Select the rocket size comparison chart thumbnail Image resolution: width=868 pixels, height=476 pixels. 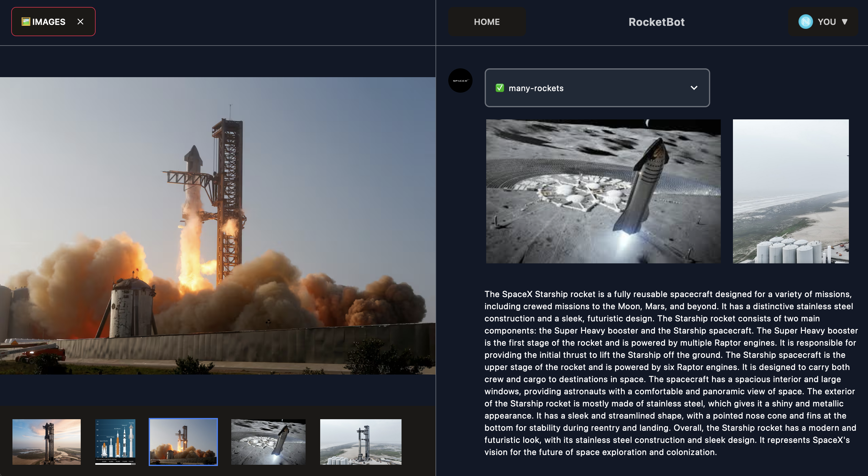[x=115, y=442]
